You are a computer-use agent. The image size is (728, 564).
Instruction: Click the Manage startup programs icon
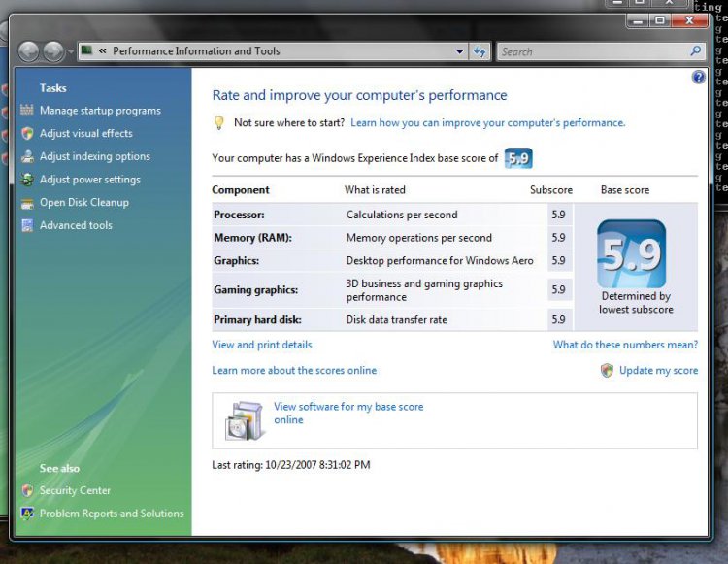pyautogui.click(x=27, y=110)
